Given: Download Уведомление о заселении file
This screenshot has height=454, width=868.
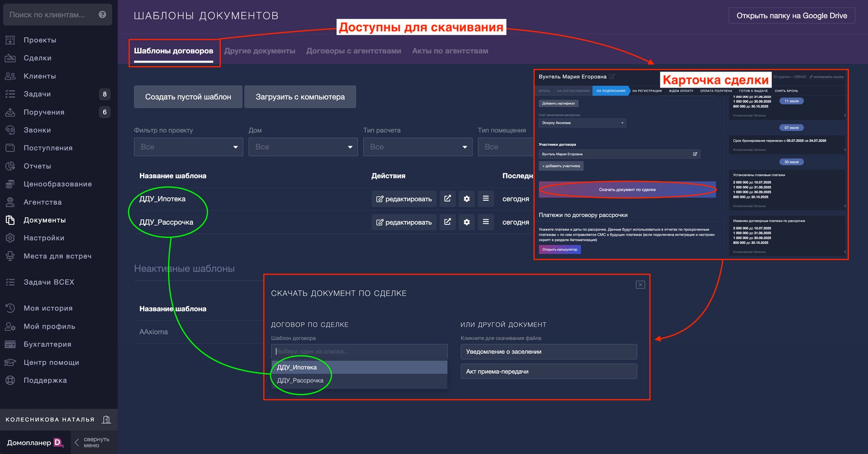Looking at the screenshot, I should pos(549,351).
